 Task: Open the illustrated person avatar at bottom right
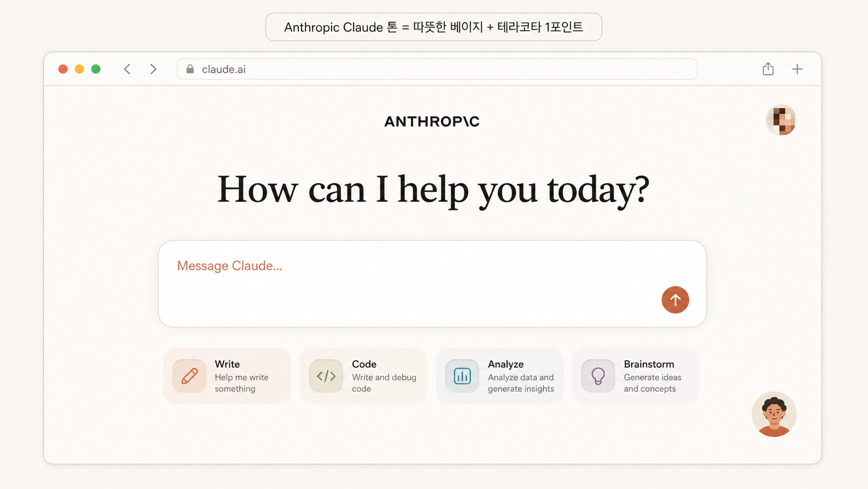[x=774, y=414]
